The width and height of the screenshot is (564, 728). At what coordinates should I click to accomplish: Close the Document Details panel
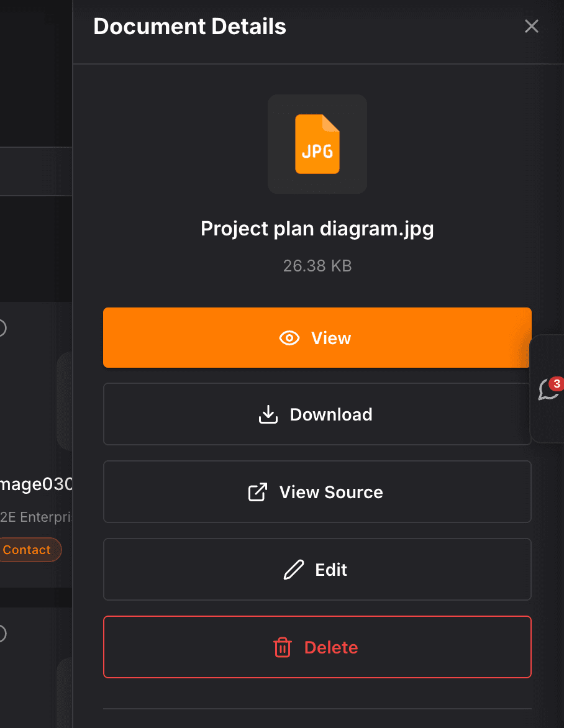click(531, 26)
